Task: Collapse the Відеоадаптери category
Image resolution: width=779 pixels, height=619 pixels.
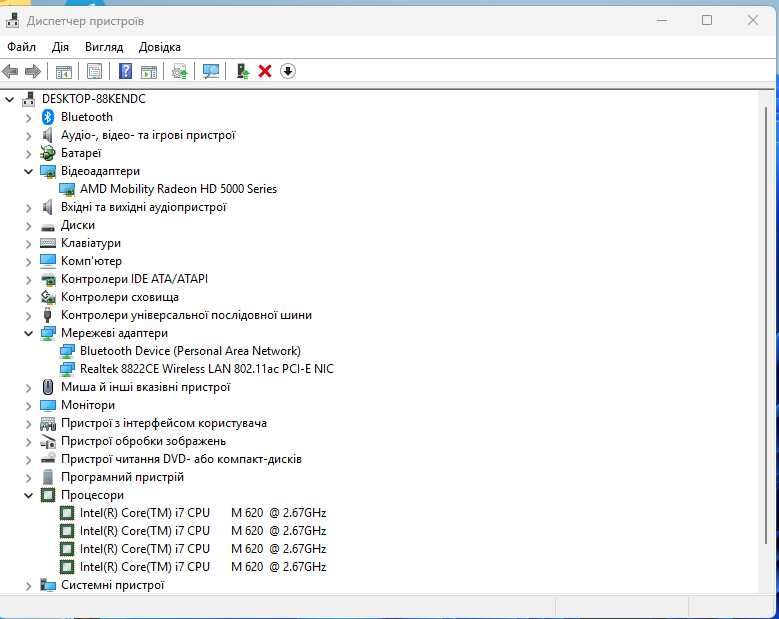Action: tap(28, 171)
